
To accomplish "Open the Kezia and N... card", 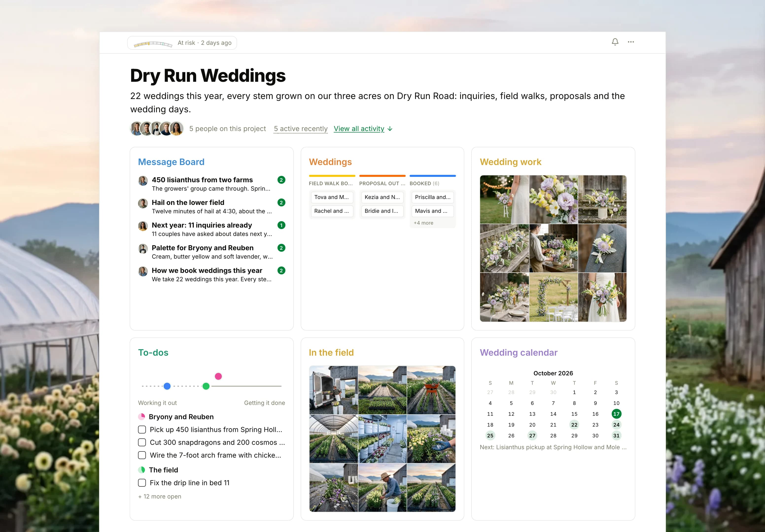I will [x=382, y=197].
